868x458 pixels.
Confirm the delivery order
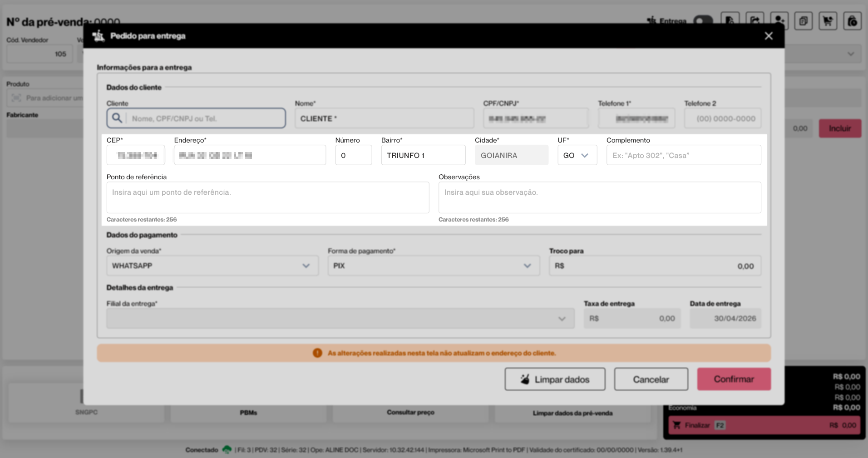[x=734, y=379]
